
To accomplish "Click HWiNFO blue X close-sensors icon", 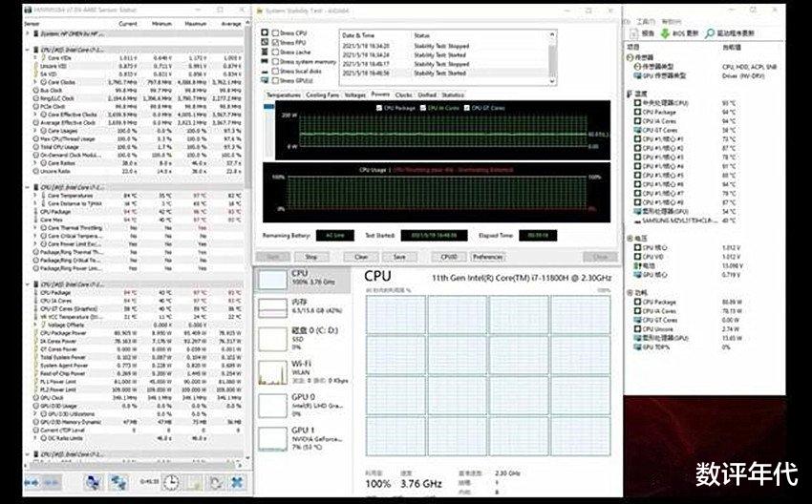I will tap(237, 483).
